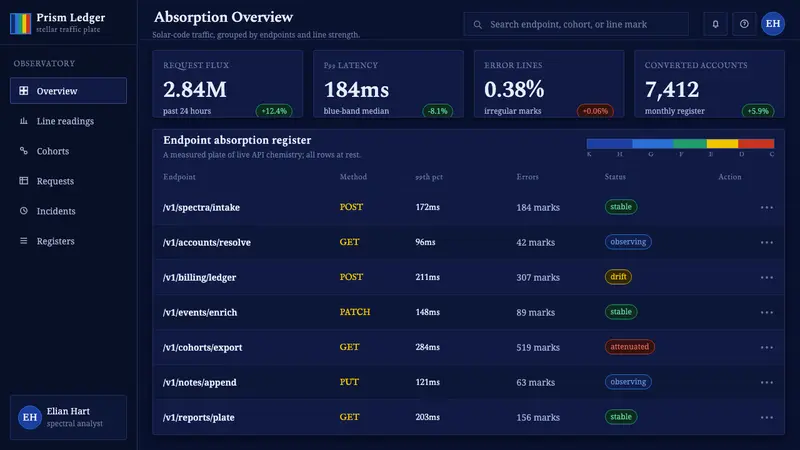Open actions menu for /v1/events/enrich

(766, 312)
